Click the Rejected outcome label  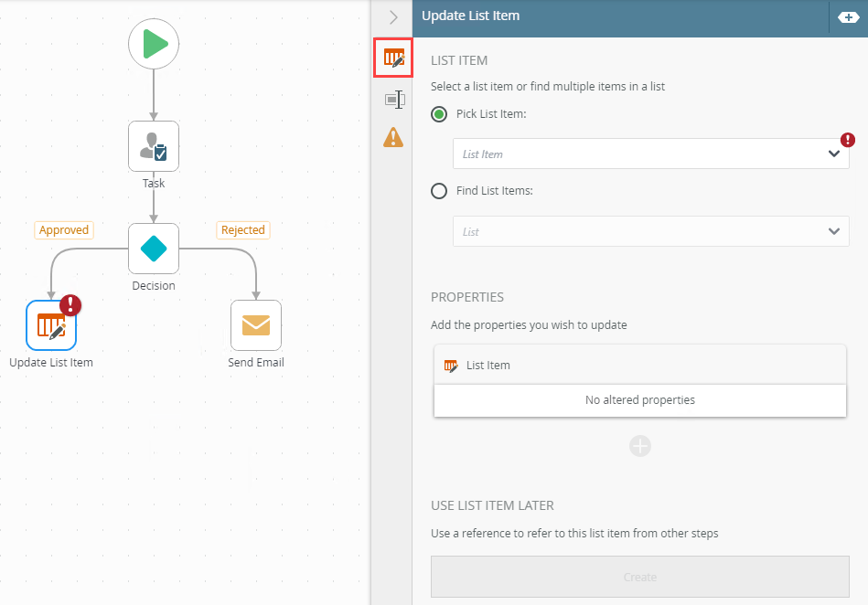click(x=243, y=230)
